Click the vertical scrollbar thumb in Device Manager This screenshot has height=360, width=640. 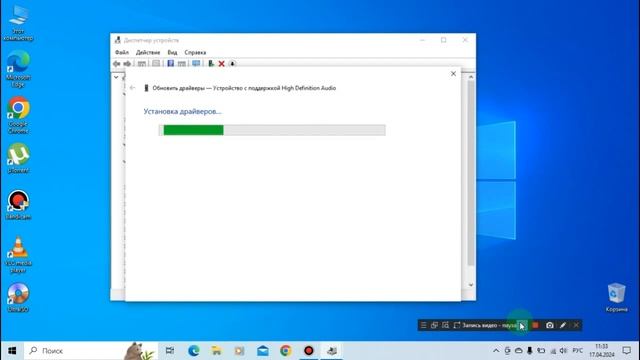point(471,173)
